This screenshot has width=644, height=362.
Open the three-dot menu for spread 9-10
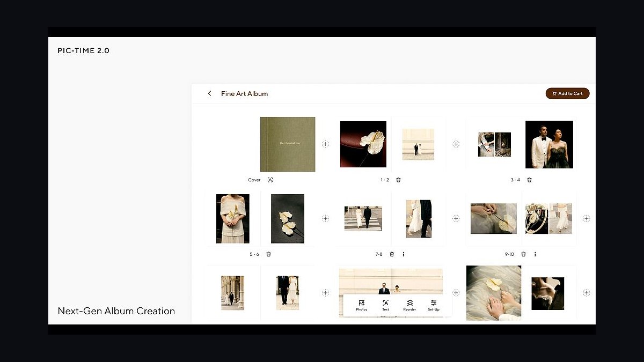(535, 254)
